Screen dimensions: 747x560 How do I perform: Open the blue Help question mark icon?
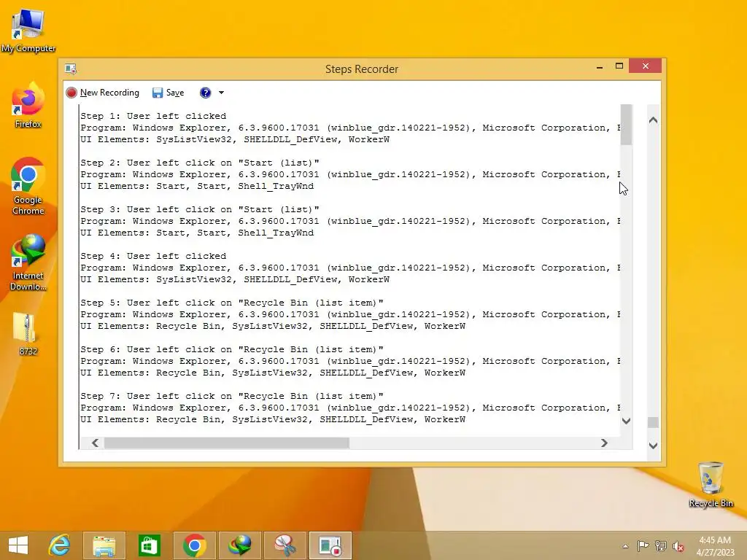coord(205,93)
